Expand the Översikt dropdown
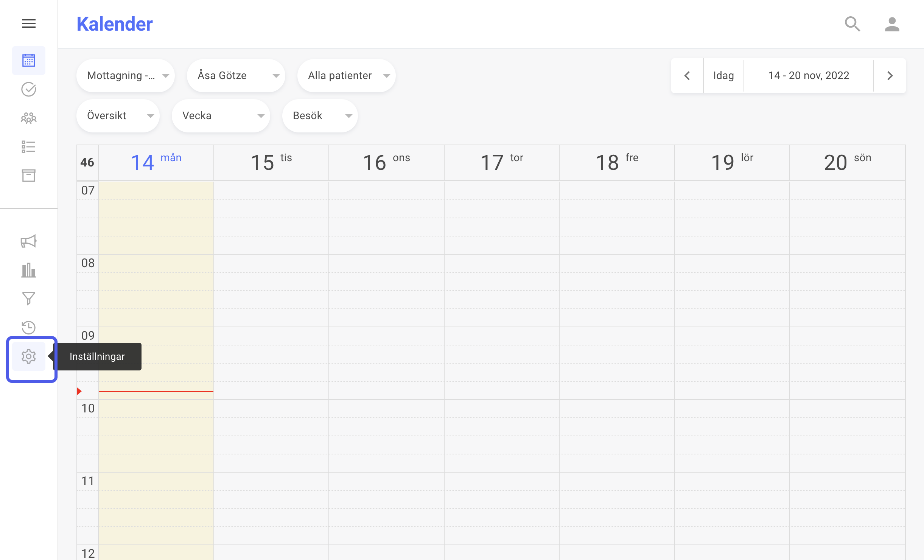The image size is (924, 560). [118, 116]
